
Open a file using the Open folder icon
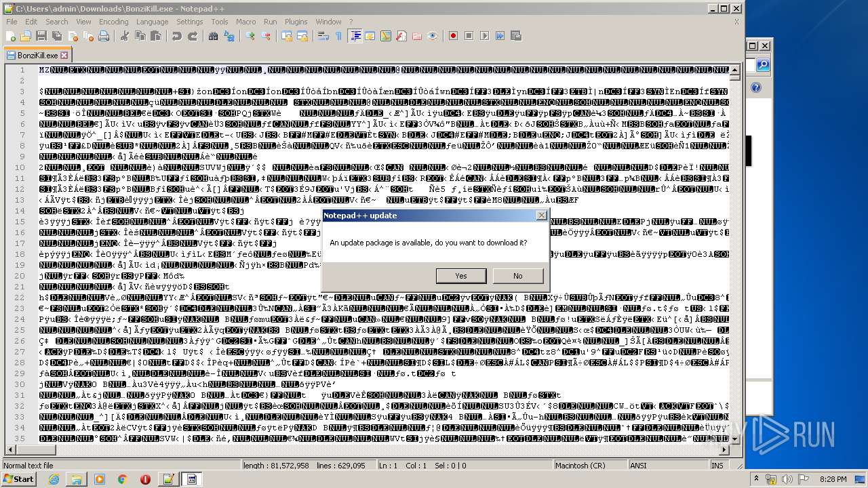26,36
